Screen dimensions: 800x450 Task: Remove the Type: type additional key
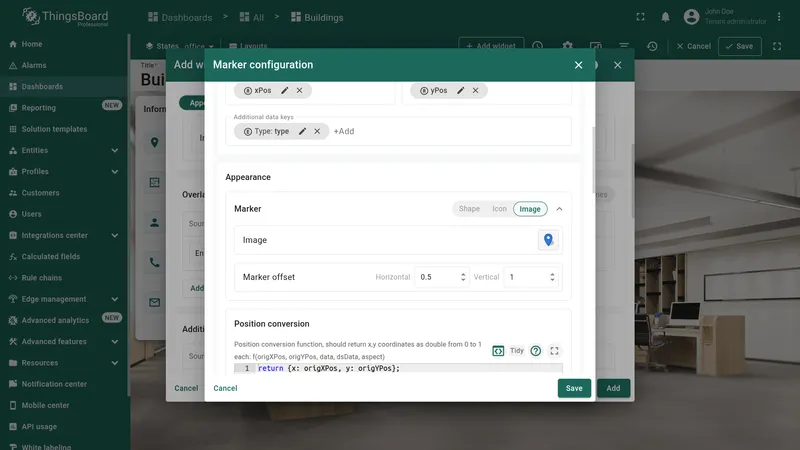317,131
